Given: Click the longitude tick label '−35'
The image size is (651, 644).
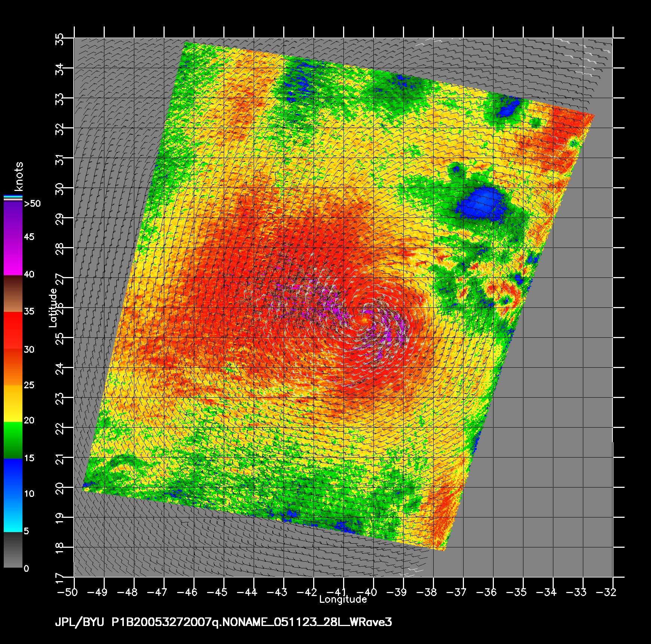Looking at the screenshot, I should [x=516, y=592].
